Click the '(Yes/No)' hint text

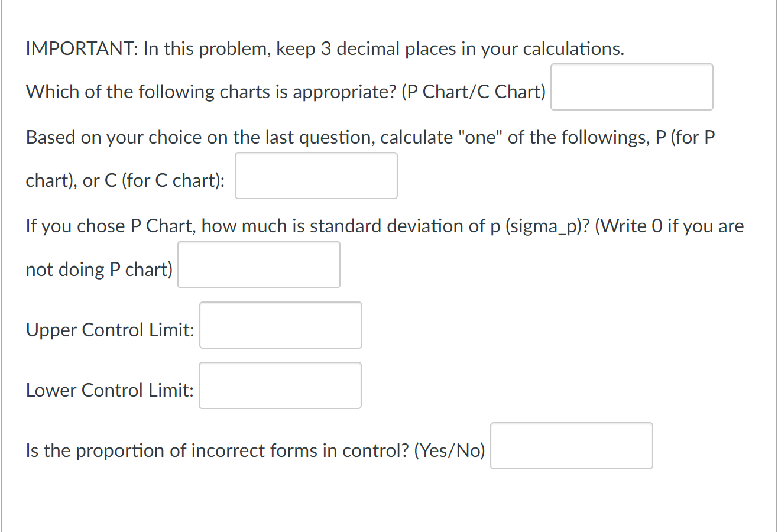pyautogui.click(x=449, y=451)
